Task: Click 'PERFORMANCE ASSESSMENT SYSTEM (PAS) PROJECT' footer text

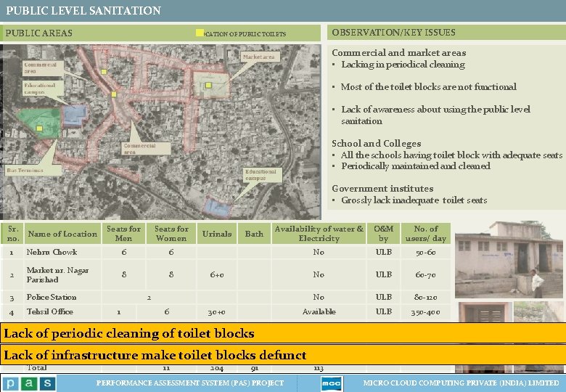Action: [190, 383]
